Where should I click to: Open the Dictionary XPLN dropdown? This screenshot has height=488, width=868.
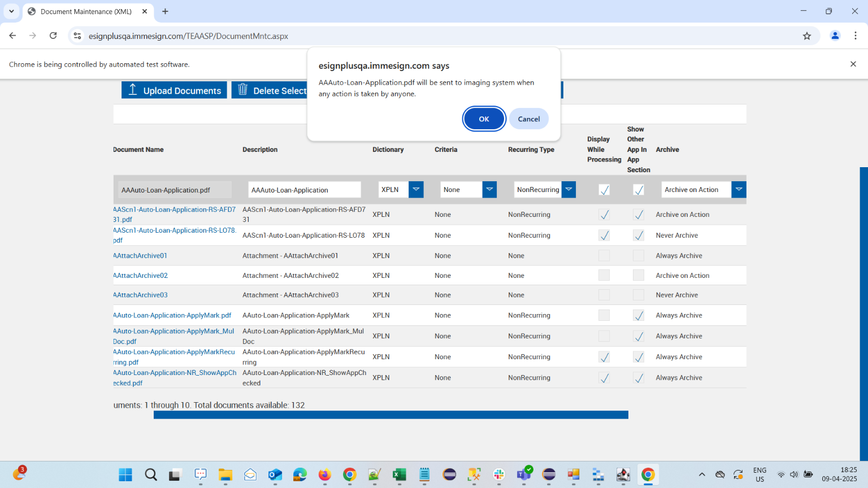[x=416, y=190]
